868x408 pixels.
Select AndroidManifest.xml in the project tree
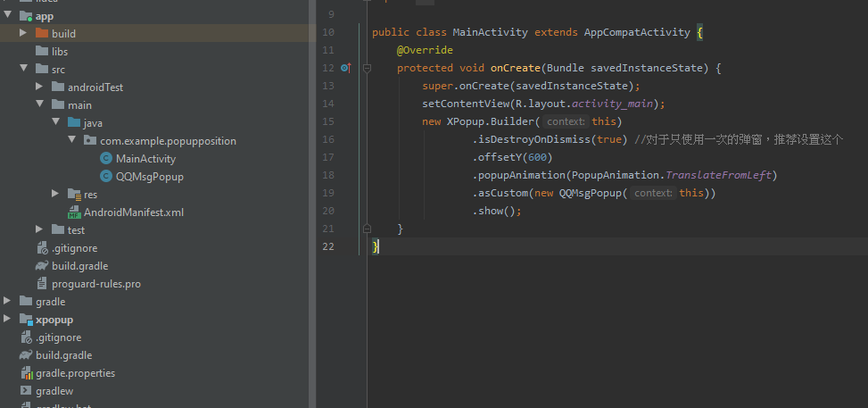[134, 212]
